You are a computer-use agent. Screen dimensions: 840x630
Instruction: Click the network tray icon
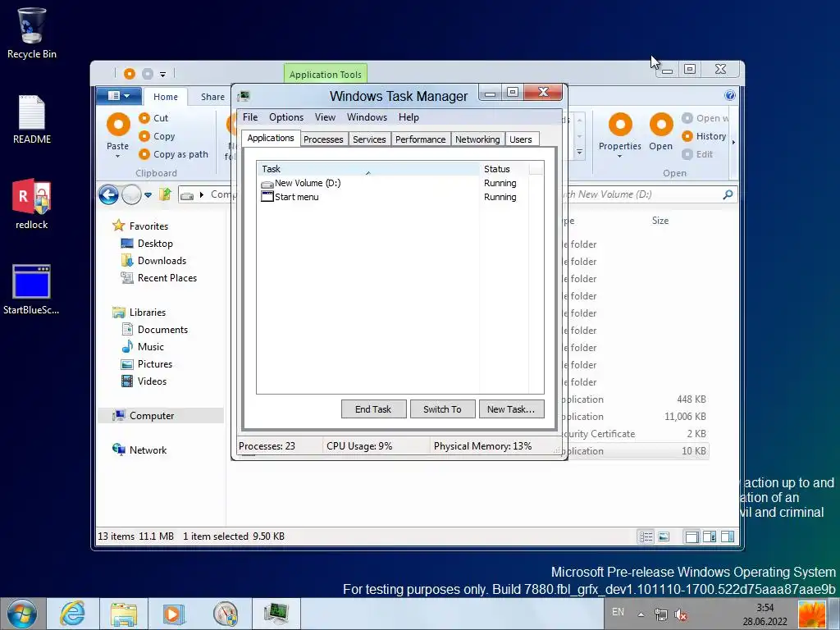661,614
